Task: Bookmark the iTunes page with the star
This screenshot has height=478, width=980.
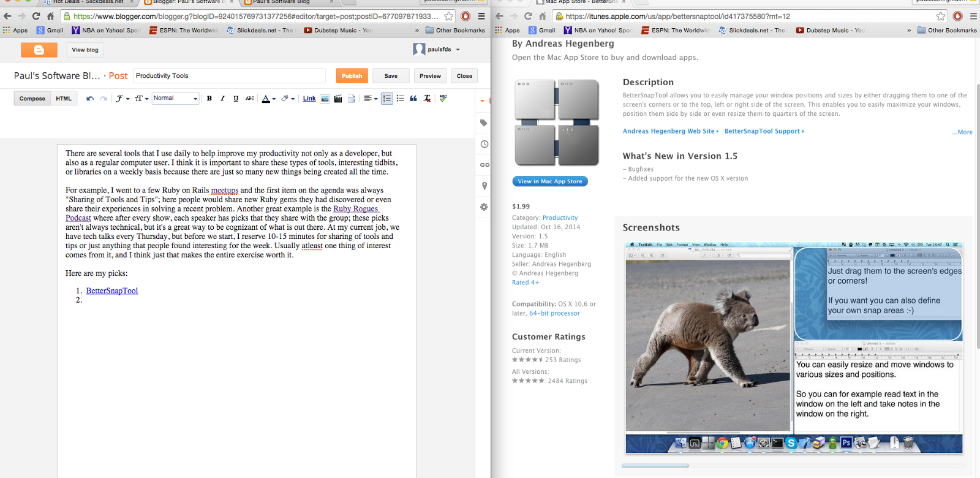Action: point(941,17)
